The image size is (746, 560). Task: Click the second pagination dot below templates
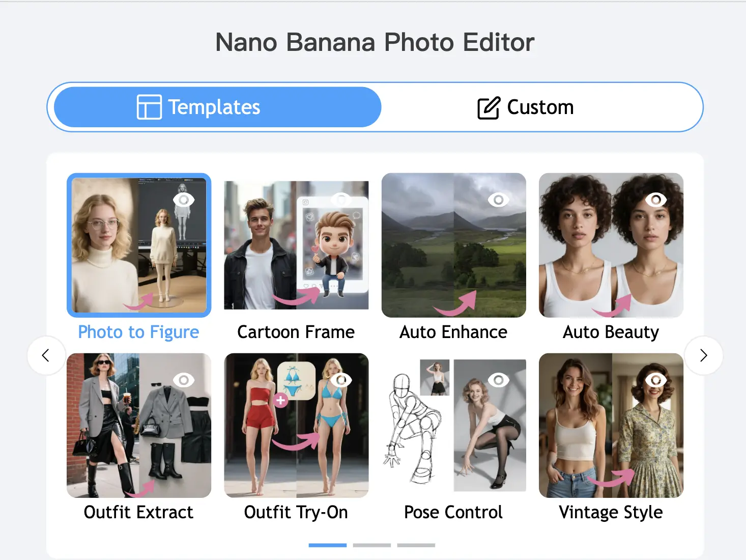372,545
